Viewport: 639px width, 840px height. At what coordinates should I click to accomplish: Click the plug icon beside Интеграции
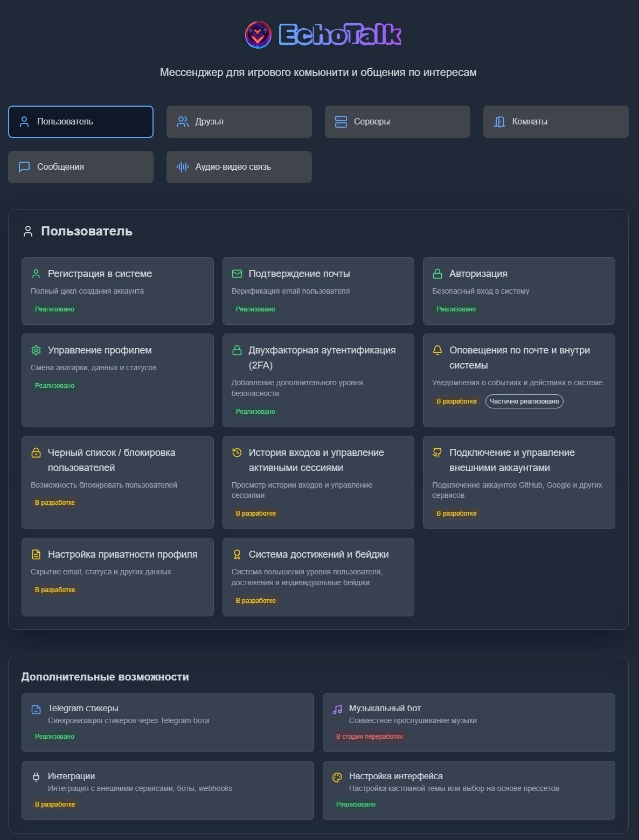click(36, 777)
